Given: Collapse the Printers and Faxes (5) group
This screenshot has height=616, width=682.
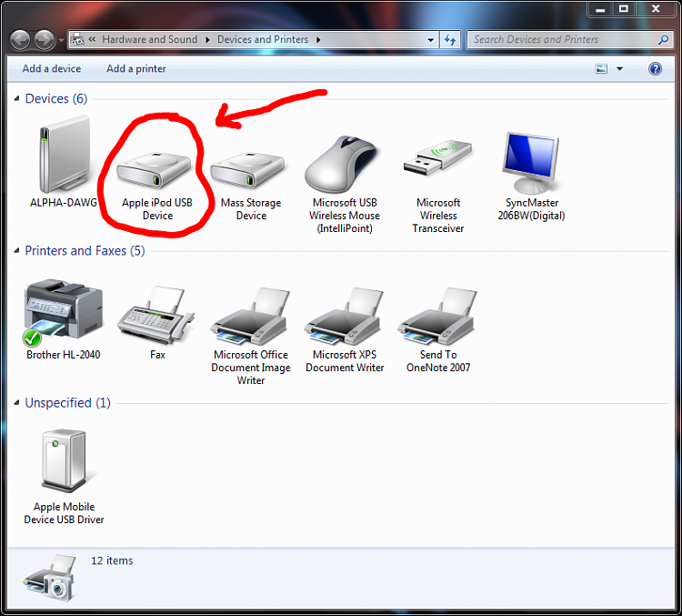Looking at the screenshot, I should coord(16,251).
